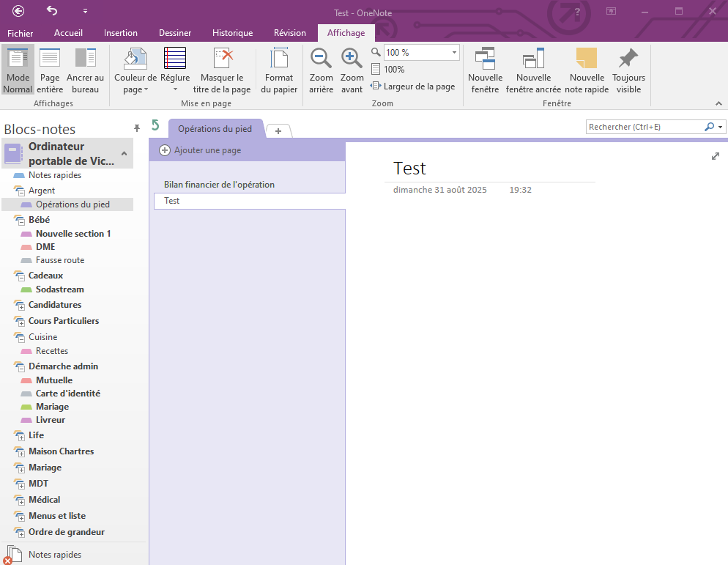Click the back arrow in title bar

[x=18, y=11]
